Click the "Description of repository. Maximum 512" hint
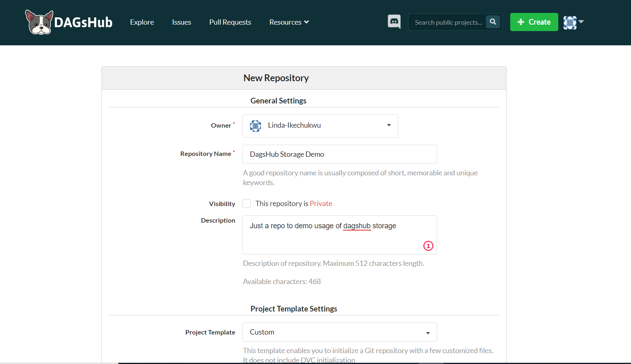The width and height of the screenshot is (631, 364). 333,263
